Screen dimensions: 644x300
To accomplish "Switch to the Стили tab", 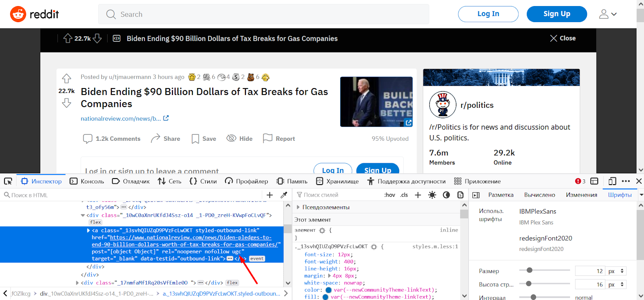I will coord(203,181).
